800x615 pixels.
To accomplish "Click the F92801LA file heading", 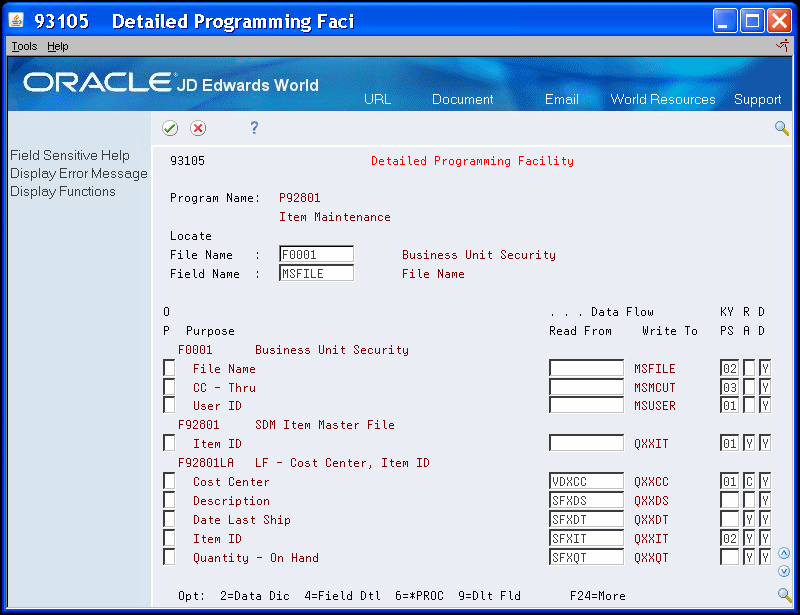I will pos(206,463).
